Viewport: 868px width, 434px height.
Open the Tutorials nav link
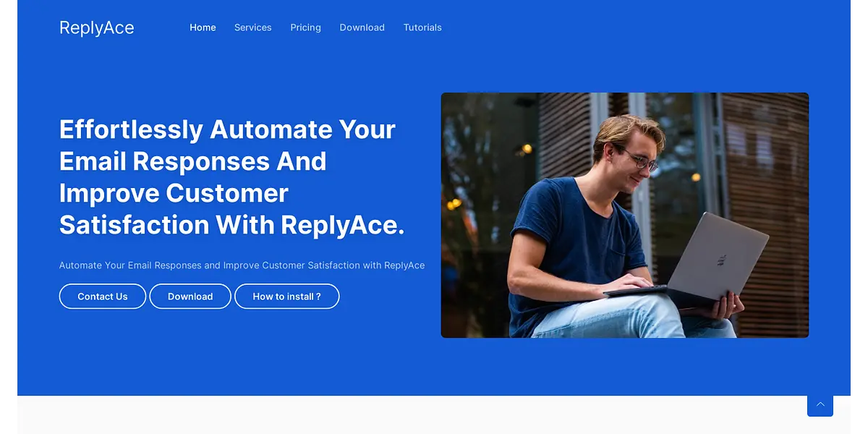[422, 27]
